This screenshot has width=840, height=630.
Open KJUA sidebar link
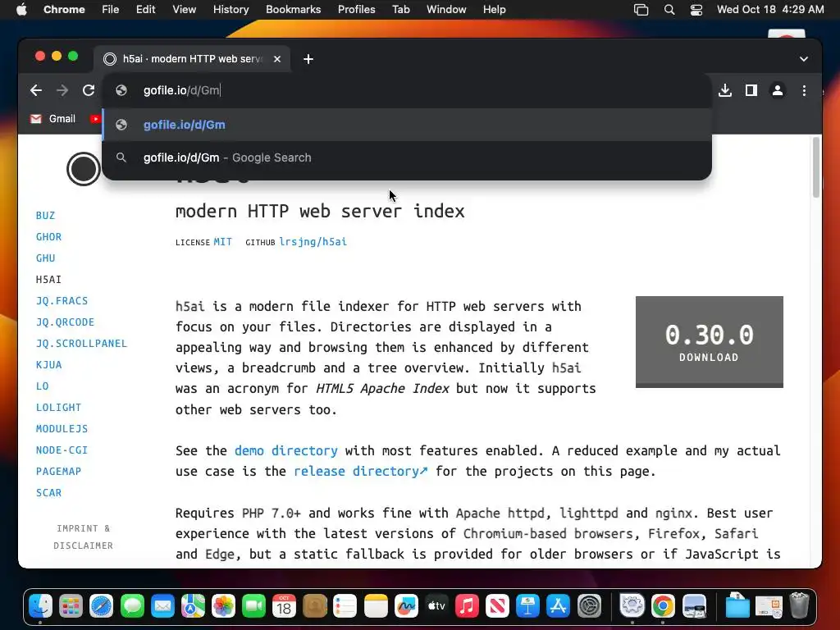(48, 365)
